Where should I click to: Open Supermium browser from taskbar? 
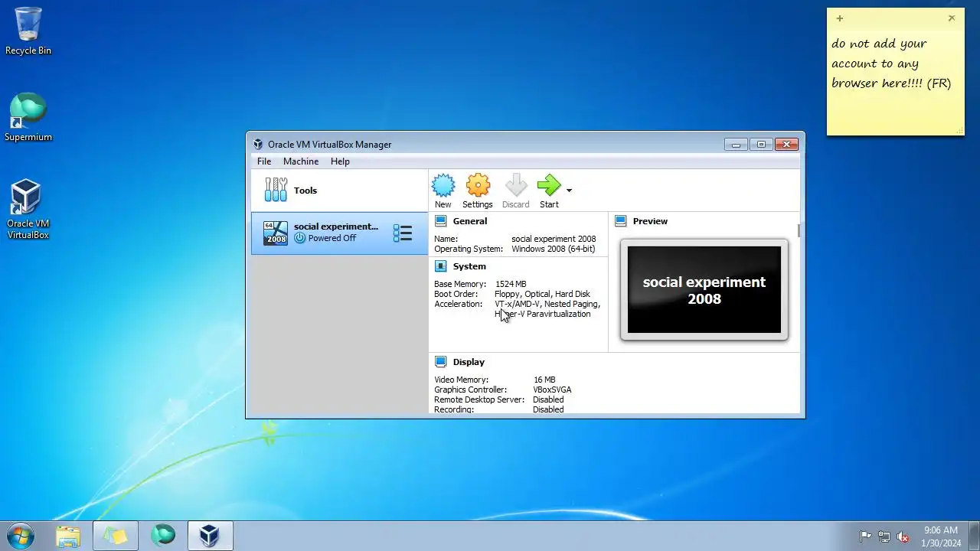coord(163,536)
